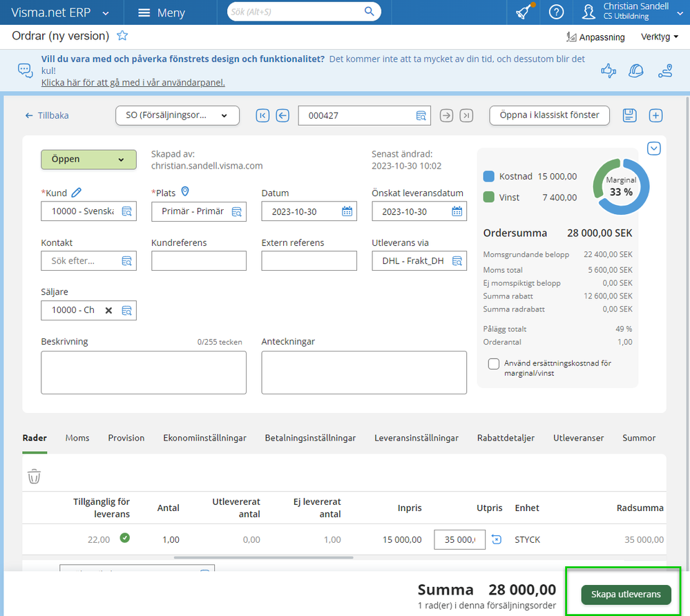Viewport: 690px width, 616px height.
Task: Open the notifications rocket icon
Action: coord(524,12)
